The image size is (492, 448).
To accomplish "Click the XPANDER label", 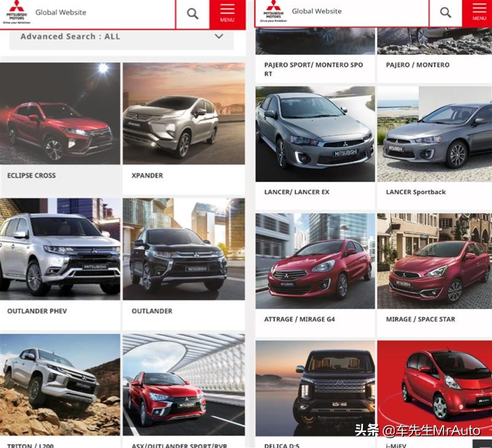I will coord(147,175).
